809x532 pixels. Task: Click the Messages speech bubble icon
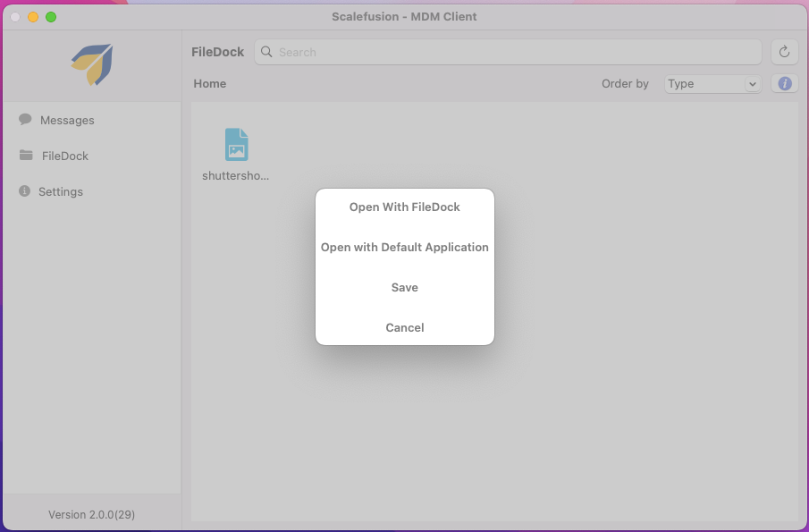pos(25,120)
